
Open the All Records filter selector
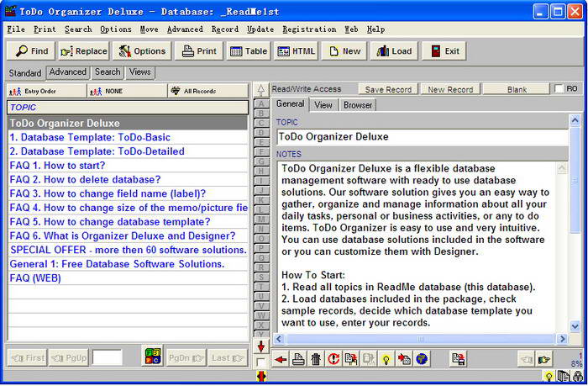click(207, 91)
